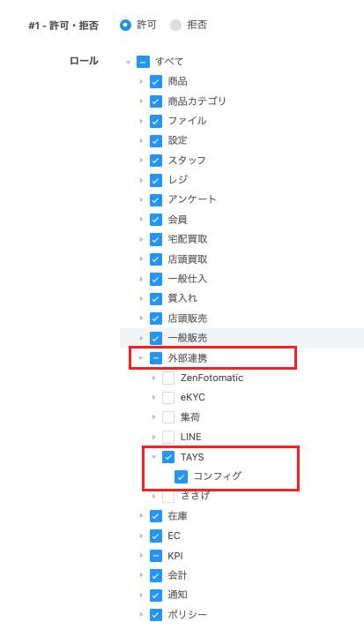This screenshot has height=637, width=364.
Task: Check the eKYC checkbox
Action: point(168,397)
